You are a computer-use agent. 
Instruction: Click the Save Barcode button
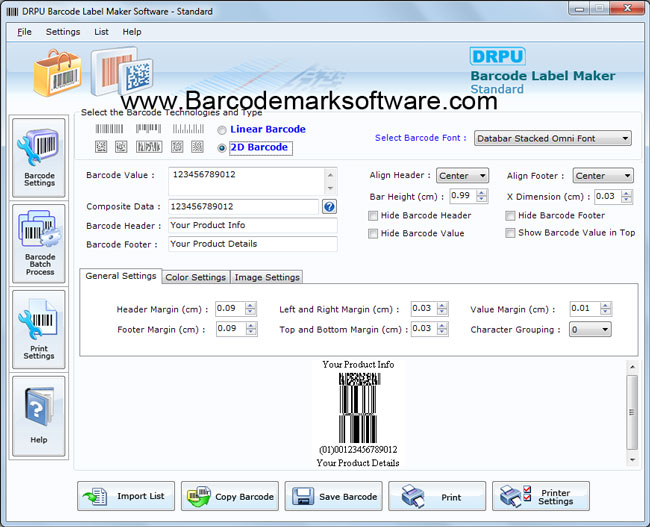click(x=333, y=496)
